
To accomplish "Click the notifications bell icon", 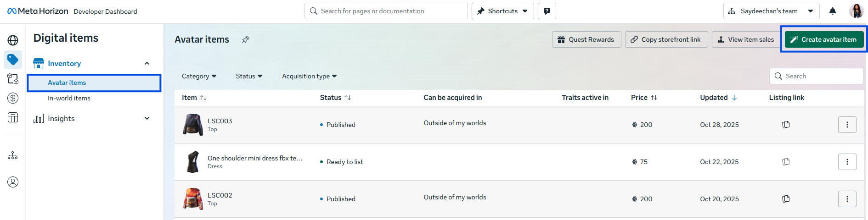I will (x=832, y=11).
